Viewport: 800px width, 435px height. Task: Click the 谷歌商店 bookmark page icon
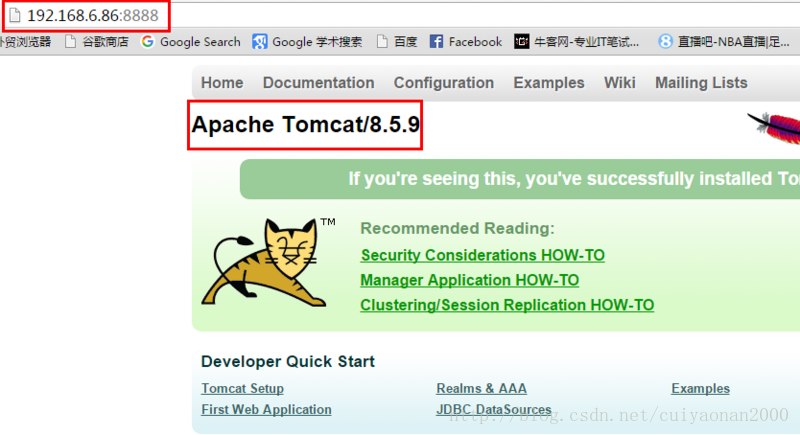[x=70, y=41]
